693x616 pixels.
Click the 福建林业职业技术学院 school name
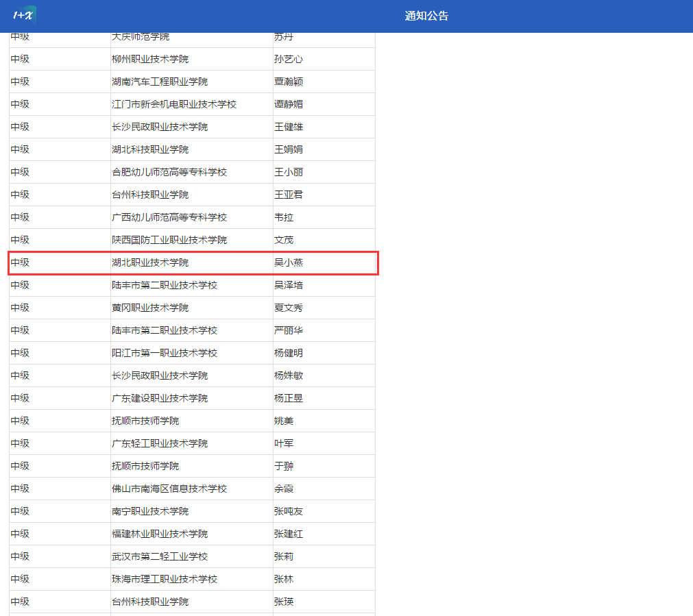tap(160, 534)
